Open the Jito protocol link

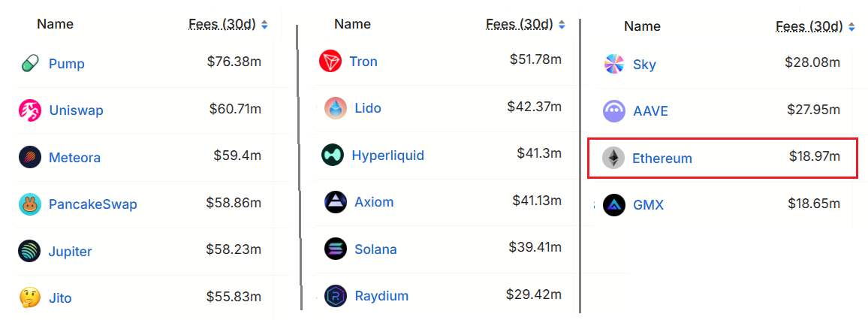click(x=60, y=298)
